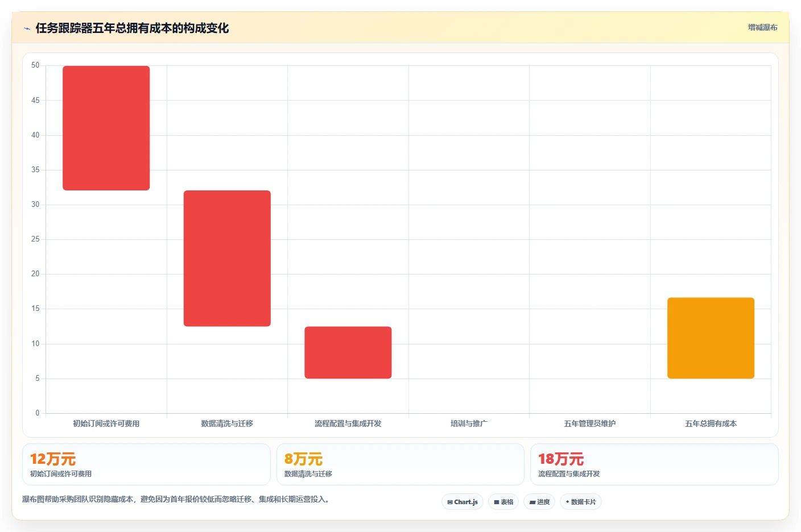Select the red bar for 初始订阅或许可费用
This screenshot has width=801, height=532.
click(x=106, y=128)
